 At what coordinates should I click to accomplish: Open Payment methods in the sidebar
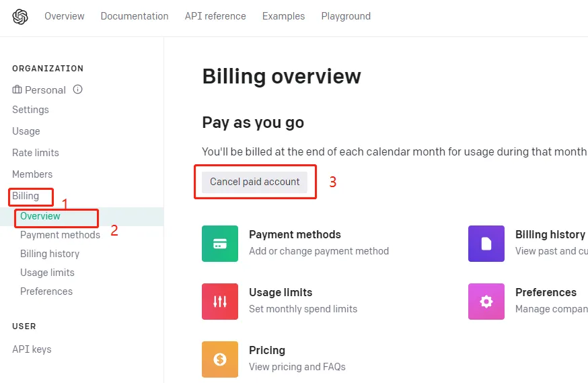(x=60, y=235)
